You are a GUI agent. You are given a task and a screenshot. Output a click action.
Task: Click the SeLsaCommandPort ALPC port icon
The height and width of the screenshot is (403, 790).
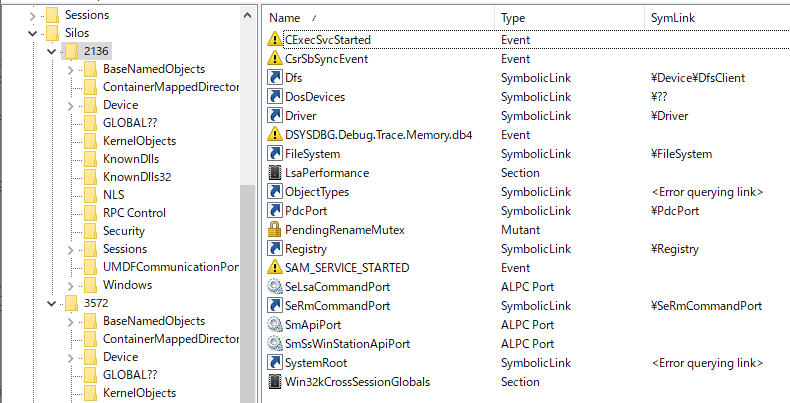pos(276,287)
